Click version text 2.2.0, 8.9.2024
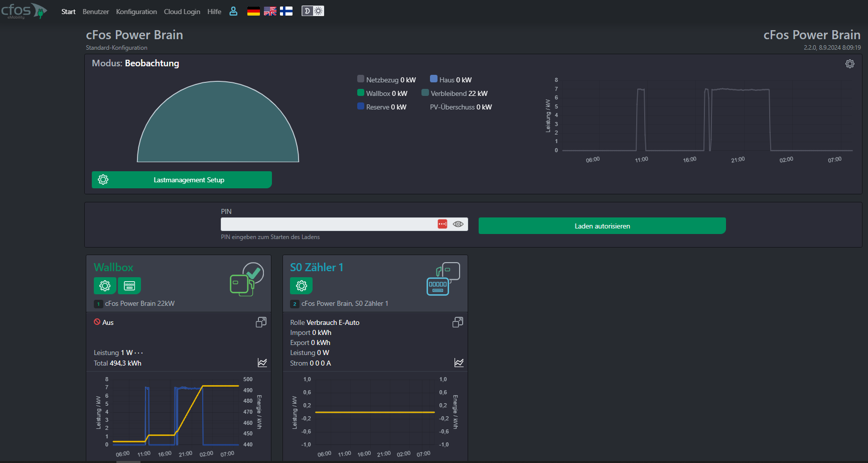 point(832,48)
